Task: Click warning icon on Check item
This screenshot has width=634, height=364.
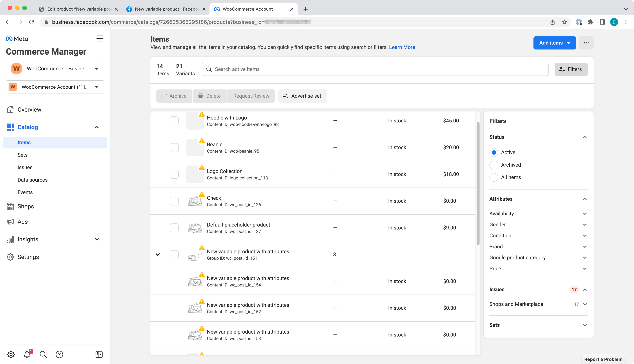Action: click(202, 194)
